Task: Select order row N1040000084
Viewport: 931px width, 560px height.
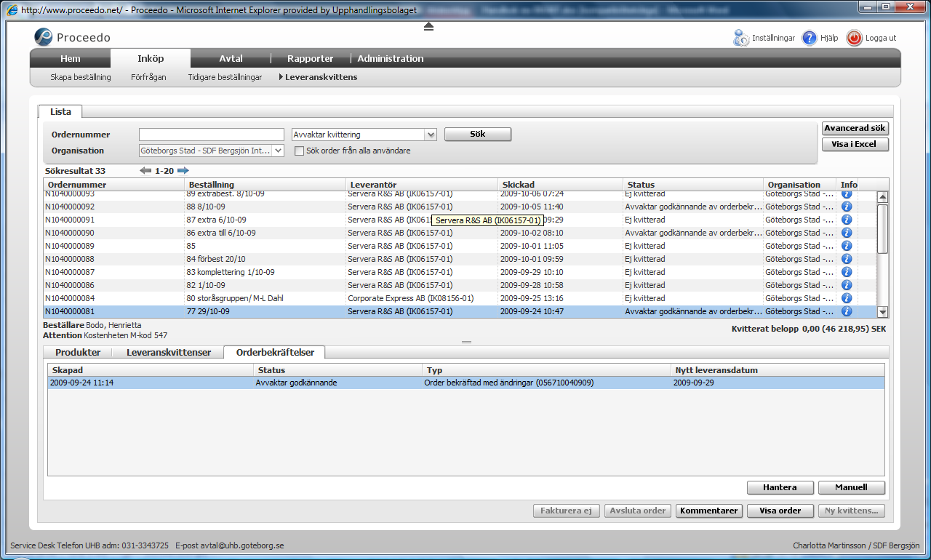Action: (x=460, y=298)
